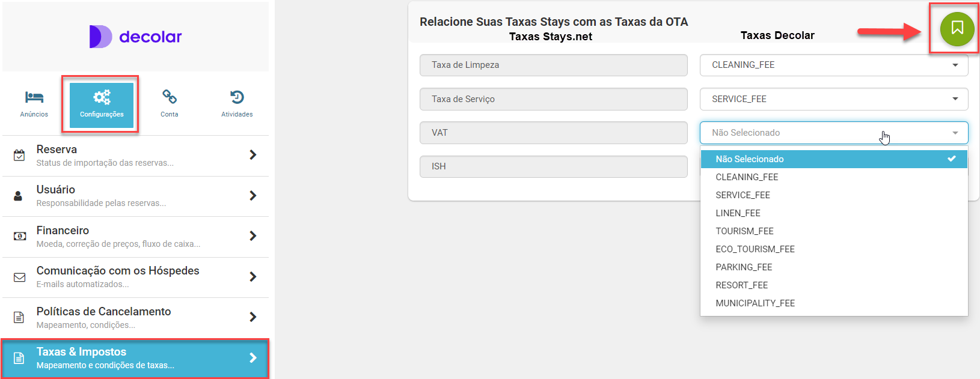The height and width of the screenshot is (379, 980).
Task: Open the Atividades history icon
Action: click(237, 97)
